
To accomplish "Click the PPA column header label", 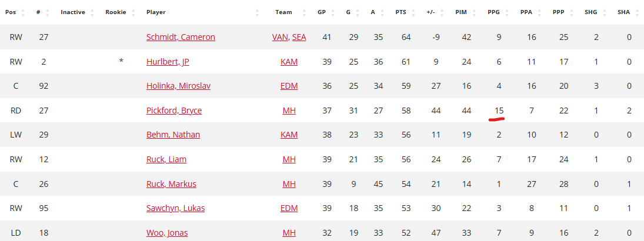I will click(x=527, y=12).
